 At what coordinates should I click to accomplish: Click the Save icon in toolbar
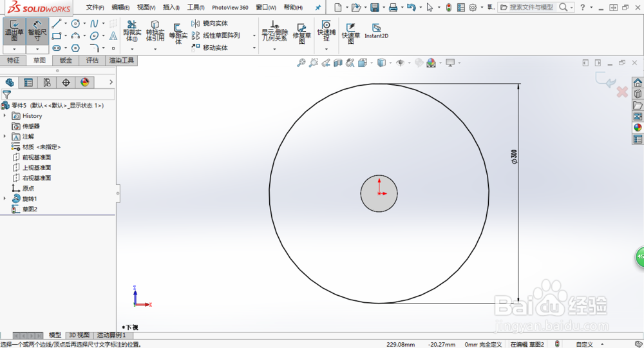(375, 7)
